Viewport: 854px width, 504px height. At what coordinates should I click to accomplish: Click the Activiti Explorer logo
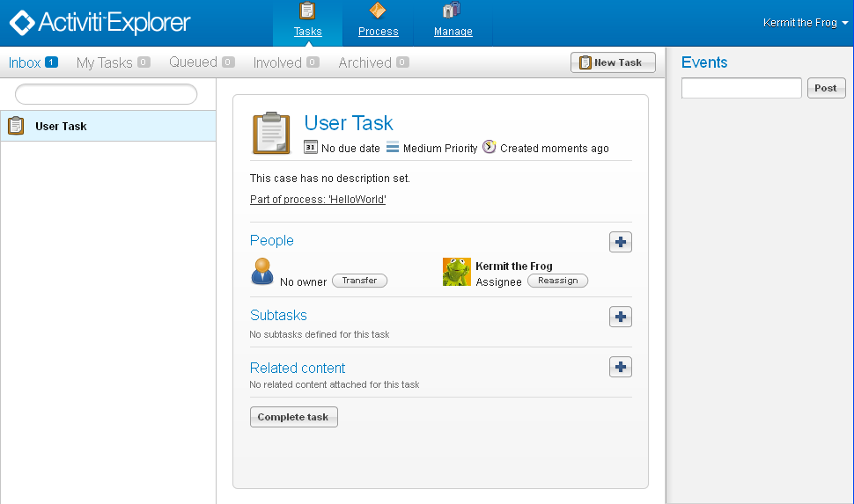tap(99, 23)
